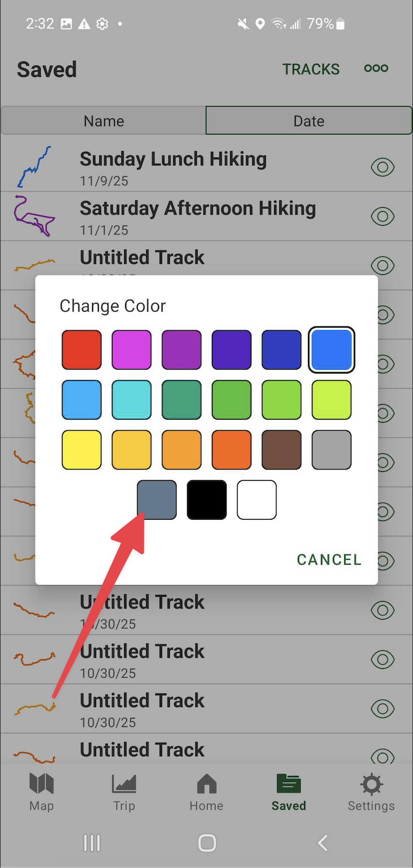Toggle visibility of Saturday Afternoon Hiking track

coord(383,216)
